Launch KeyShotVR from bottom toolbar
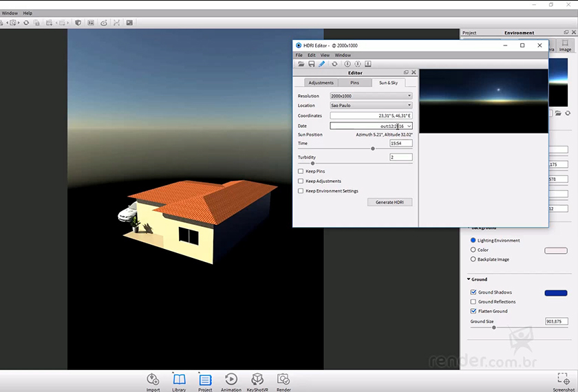 (257, 379)
